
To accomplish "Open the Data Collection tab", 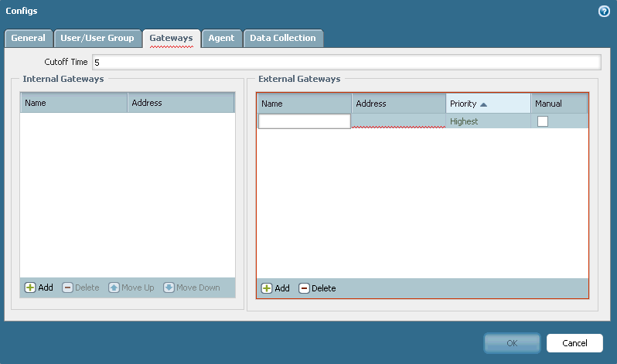I will 282,38.
